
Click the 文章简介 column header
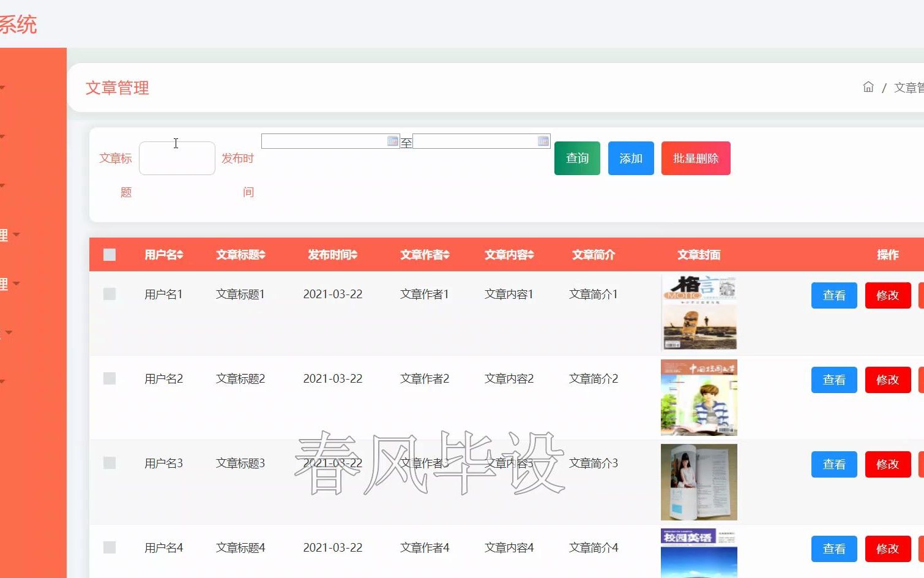594,255
